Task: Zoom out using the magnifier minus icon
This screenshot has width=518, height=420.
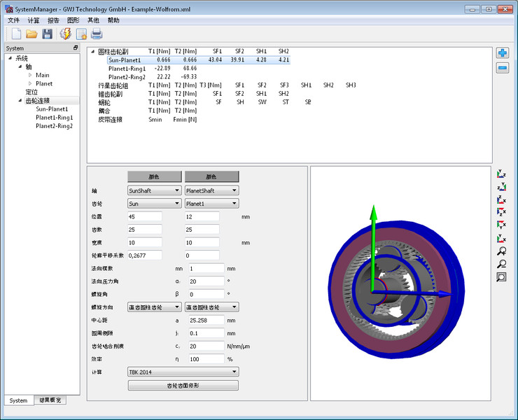Action: click(x=501, y=264)
